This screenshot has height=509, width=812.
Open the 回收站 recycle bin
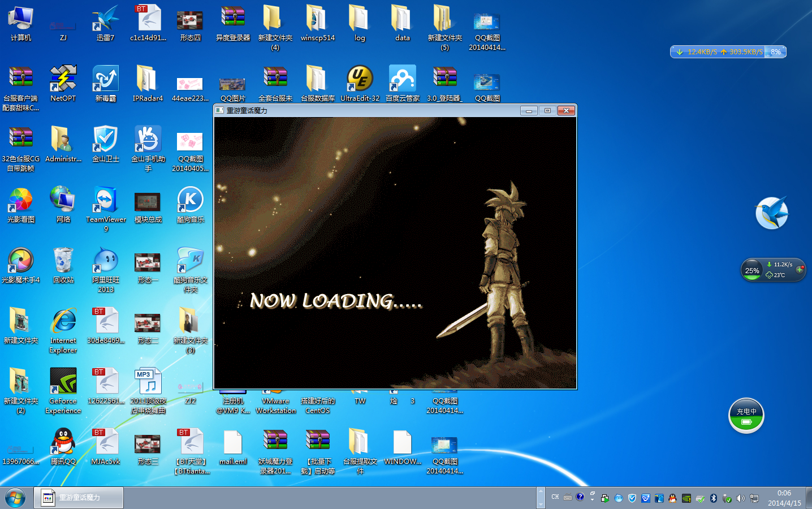63,261
